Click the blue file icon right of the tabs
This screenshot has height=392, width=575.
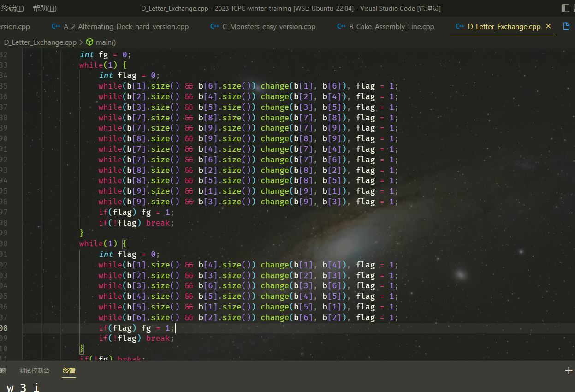(x=567, y=26)
